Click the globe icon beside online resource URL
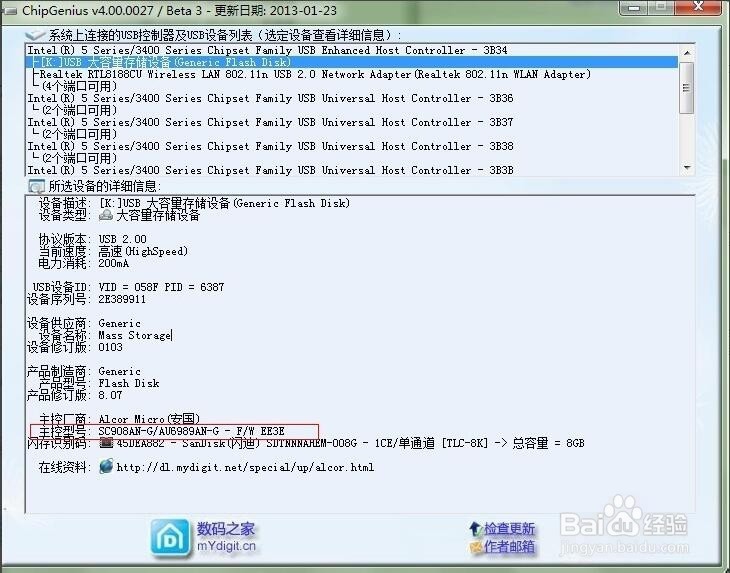The image size is (730, 573). (x=106, y=466)
